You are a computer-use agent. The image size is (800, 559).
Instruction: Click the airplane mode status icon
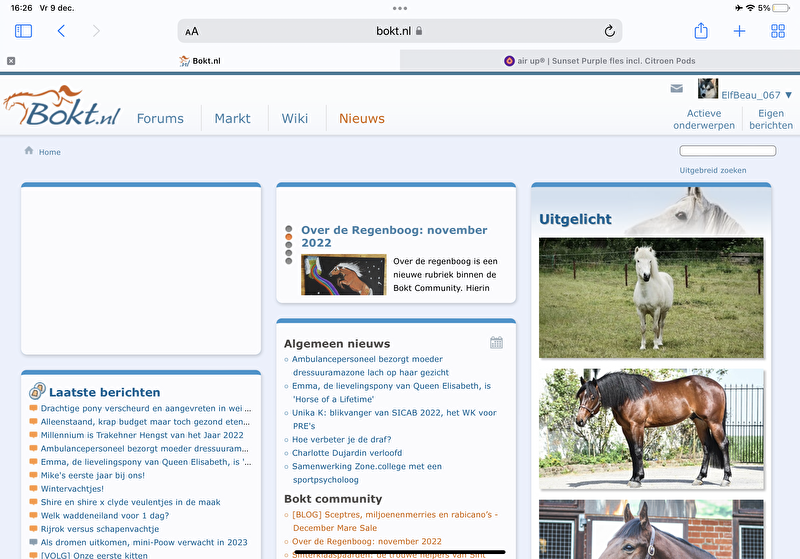click(738, 8)
